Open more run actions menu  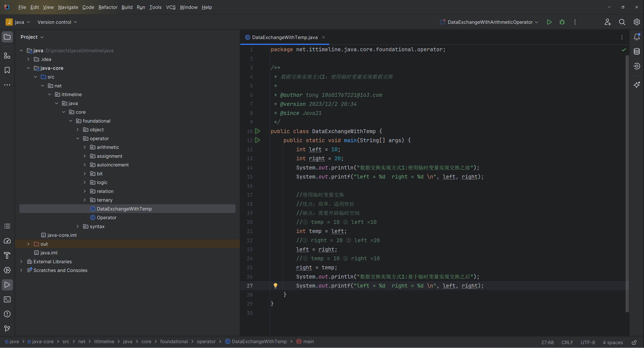coord(575,22)
